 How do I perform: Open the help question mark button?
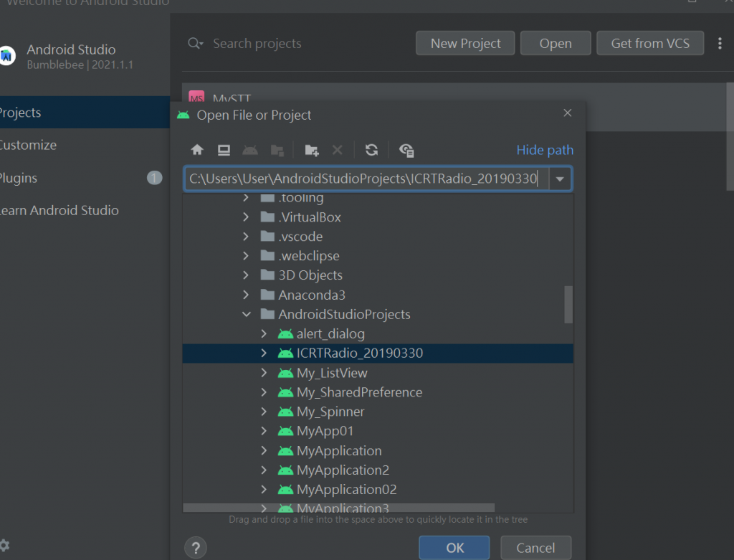196,548
